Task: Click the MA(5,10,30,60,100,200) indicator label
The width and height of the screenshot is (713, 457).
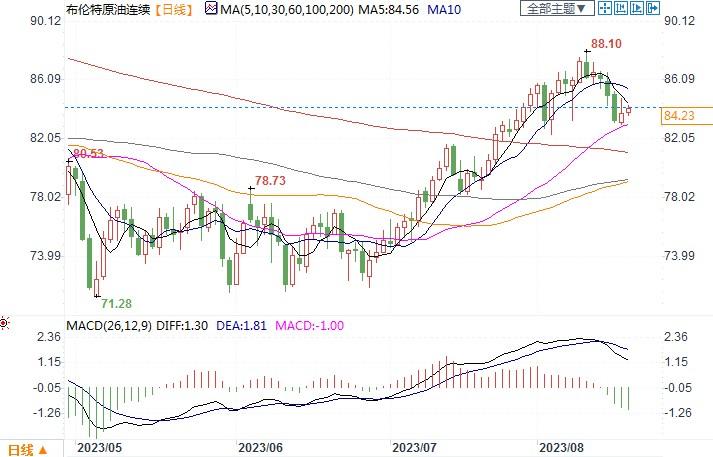Action: point(285,9)
